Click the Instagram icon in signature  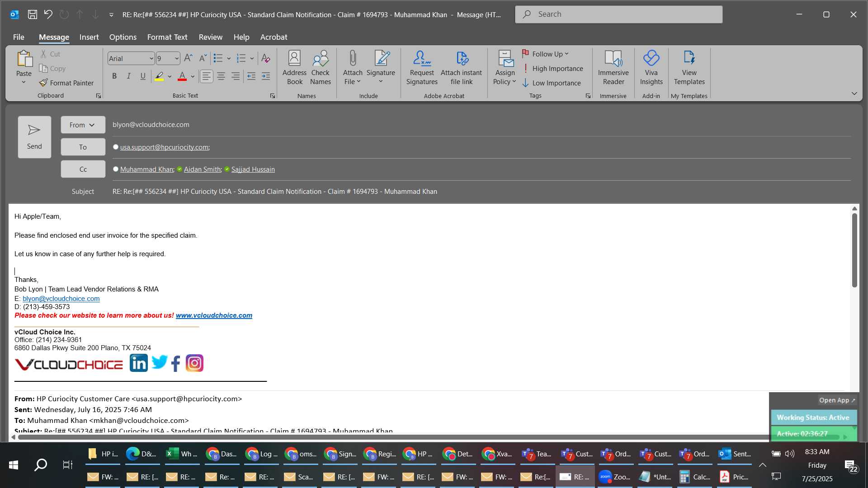pos(195,363)
